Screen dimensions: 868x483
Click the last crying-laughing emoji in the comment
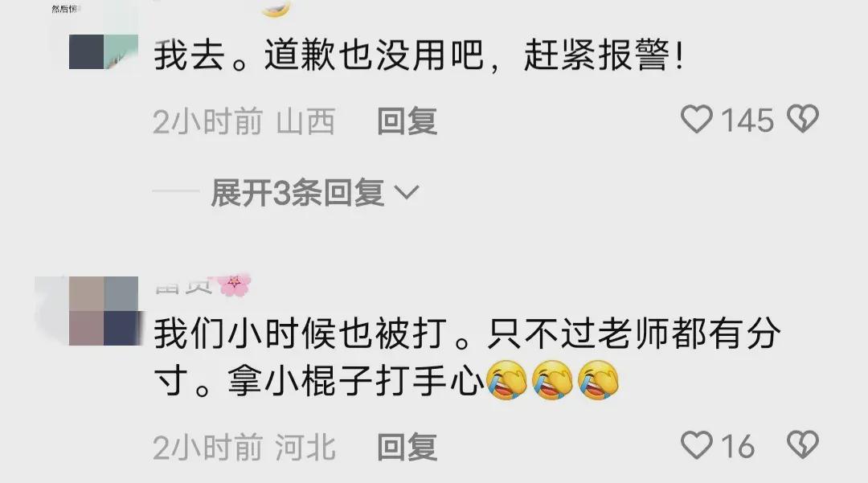[x=599, y=380]
